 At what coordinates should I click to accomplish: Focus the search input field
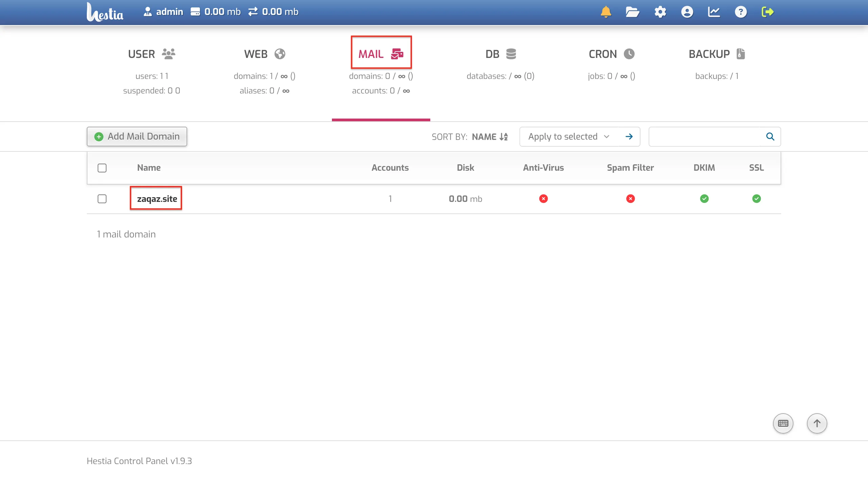(x=704, y=137)
